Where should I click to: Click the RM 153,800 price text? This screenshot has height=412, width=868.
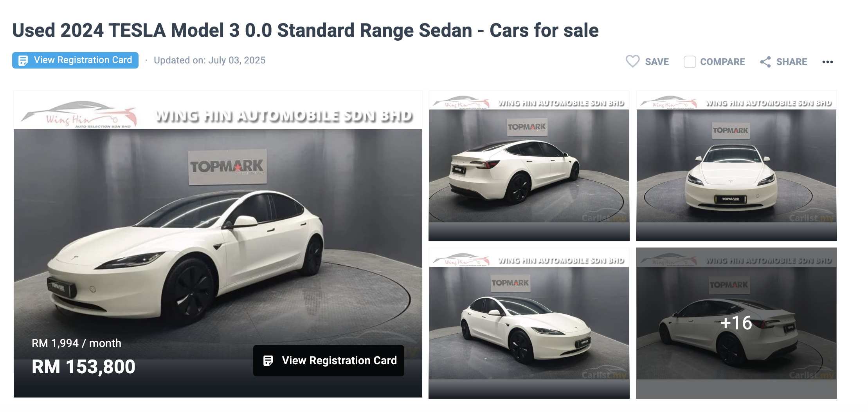click(83, 367)
